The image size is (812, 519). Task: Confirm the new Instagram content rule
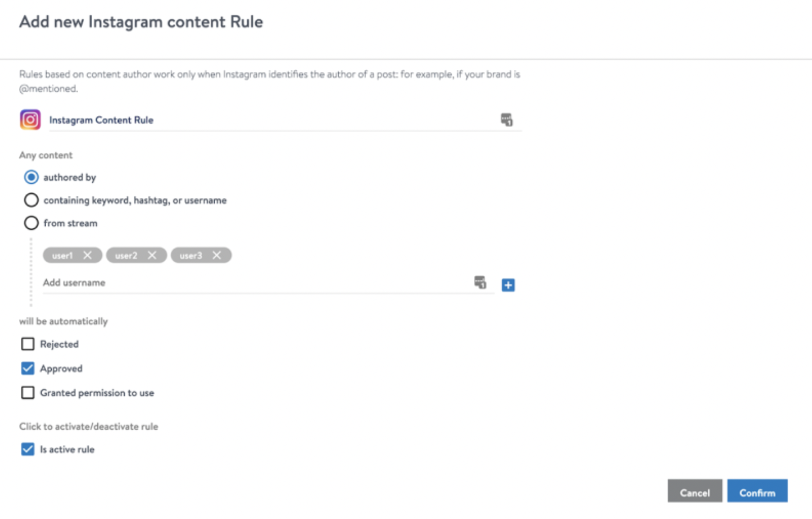[757, 492]
